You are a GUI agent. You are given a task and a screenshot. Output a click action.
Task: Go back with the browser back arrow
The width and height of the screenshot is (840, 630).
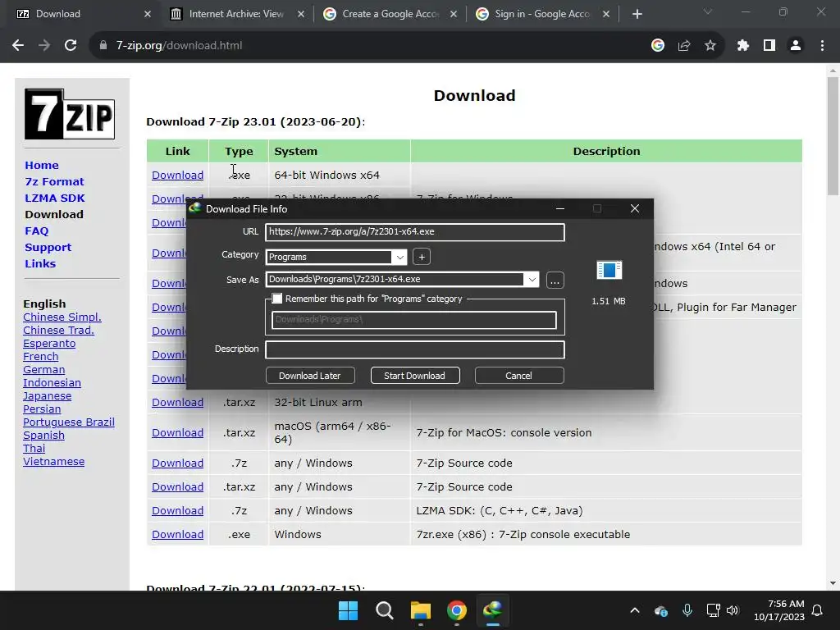pos(18,46)
